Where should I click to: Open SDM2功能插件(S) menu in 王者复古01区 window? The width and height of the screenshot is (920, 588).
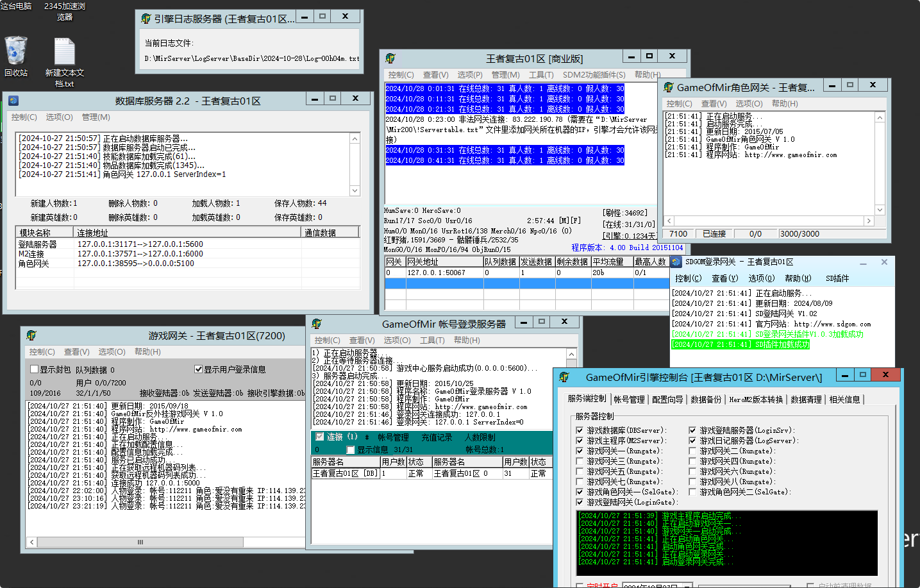[x=594, y=75]
